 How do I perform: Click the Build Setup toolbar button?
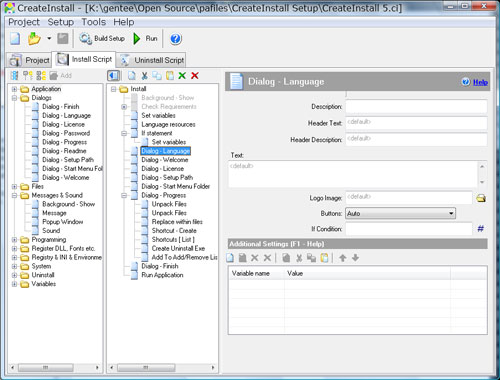click(102, 39)
